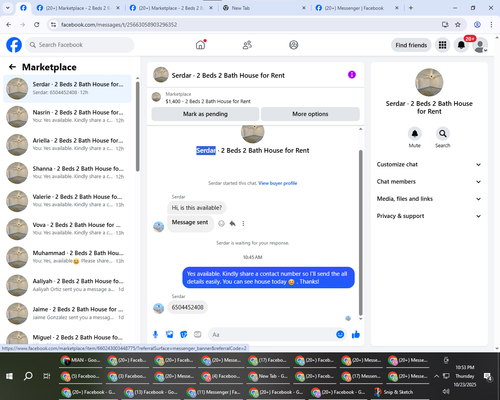
Task: Click the 'Hi, is this available?' message
Action: click(197, 208)
